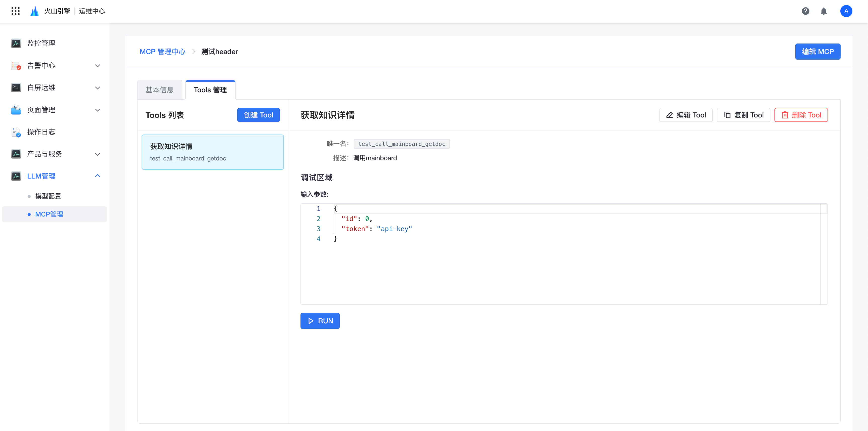868x431 pixels.
Task: Select the 模型配置 submenu item
Action: coord(48,196)
